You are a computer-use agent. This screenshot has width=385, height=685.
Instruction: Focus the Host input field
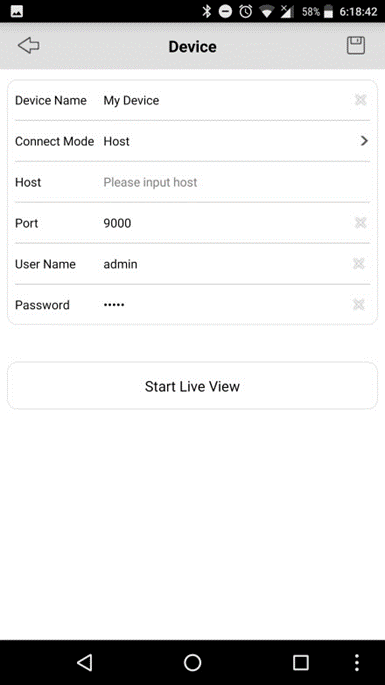tap(227, 182)
